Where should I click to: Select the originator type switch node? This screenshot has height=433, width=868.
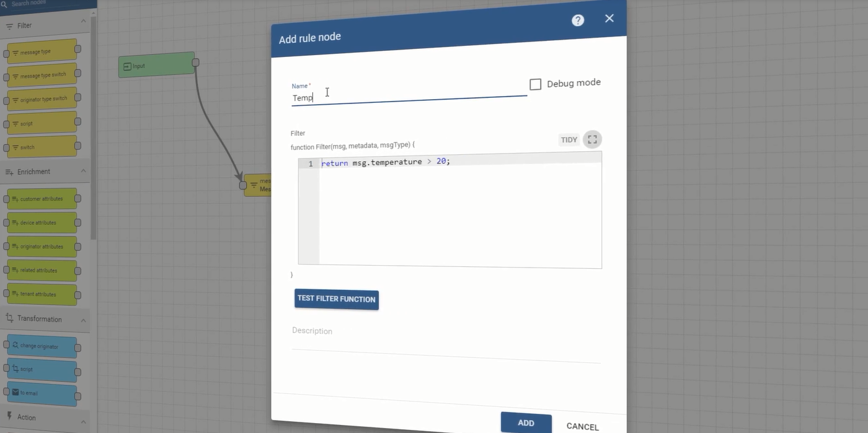(42, 99)
